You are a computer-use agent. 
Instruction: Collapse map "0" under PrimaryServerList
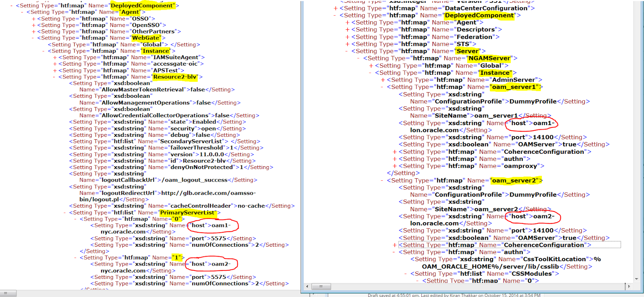(x=76, y=219)
